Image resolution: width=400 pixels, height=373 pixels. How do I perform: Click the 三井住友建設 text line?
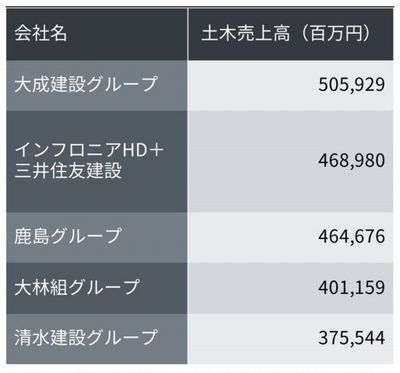coord(68,170)
